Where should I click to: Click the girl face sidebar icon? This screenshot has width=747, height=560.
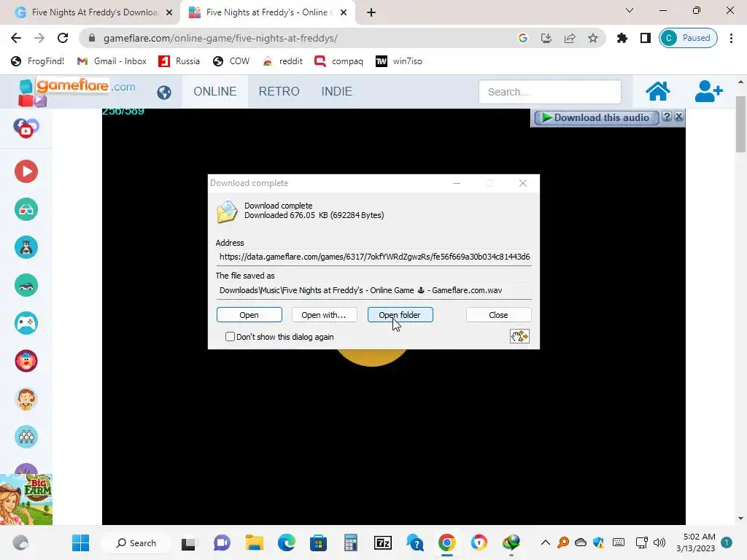click(x=26, y=399)
